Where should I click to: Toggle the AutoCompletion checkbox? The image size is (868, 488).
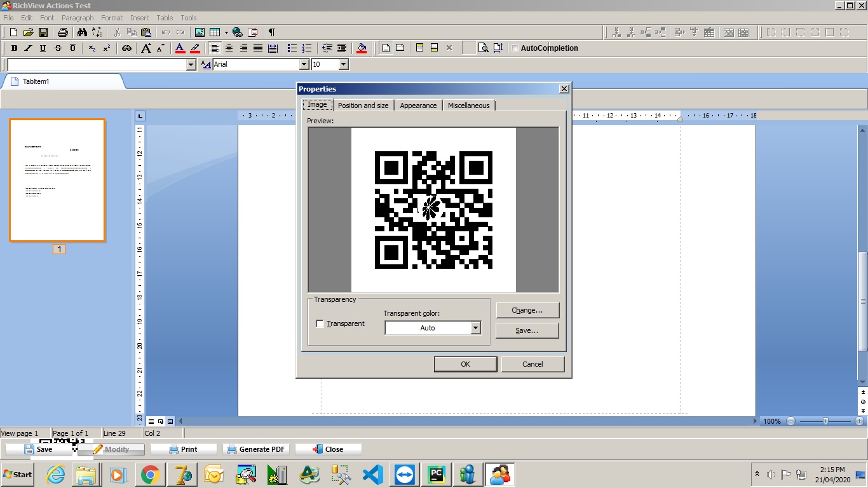click(x=515, y=48)
